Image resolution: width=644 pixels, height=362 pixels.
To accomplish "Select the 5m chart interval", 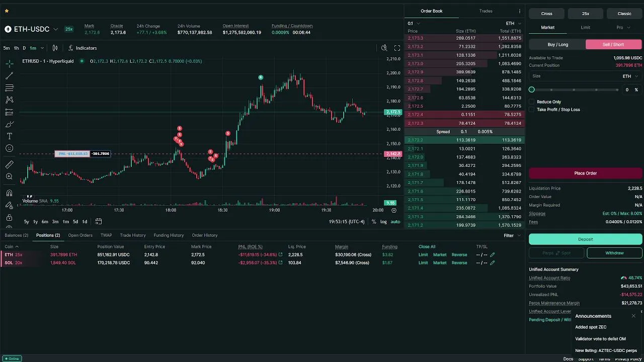I will click(7, 48).
